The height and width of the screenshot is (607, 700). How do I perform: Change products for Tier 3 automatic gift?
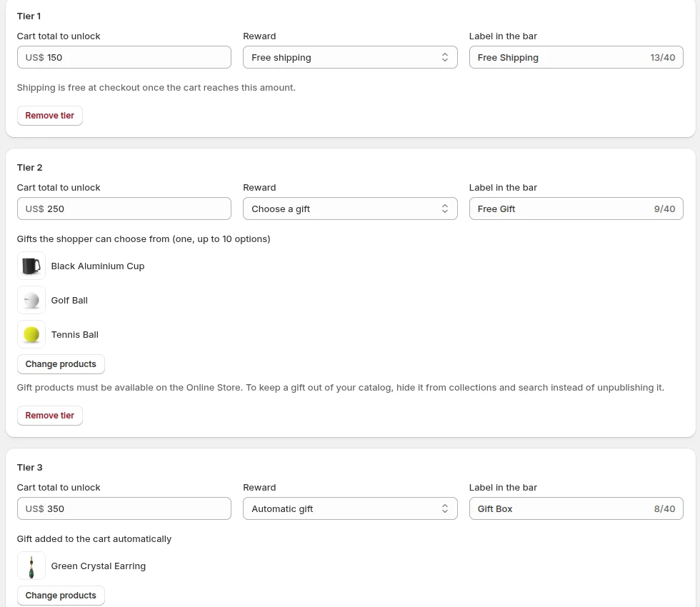pos(61,596)
